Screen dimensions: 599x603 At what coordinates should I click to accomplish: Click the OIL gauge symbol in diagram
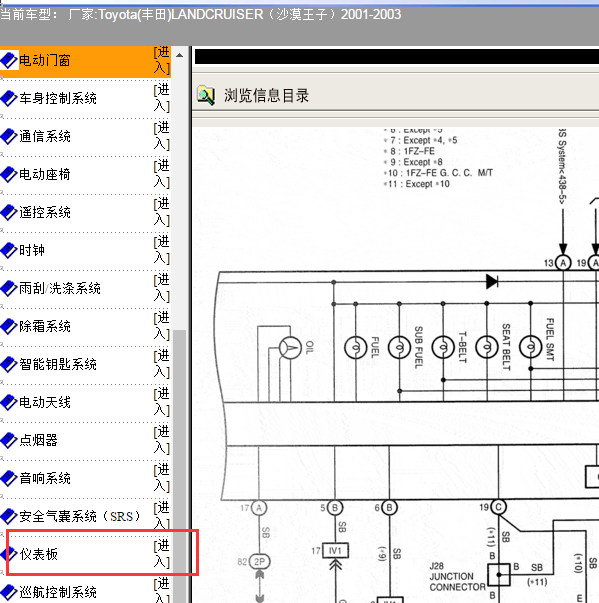point(290,348)
